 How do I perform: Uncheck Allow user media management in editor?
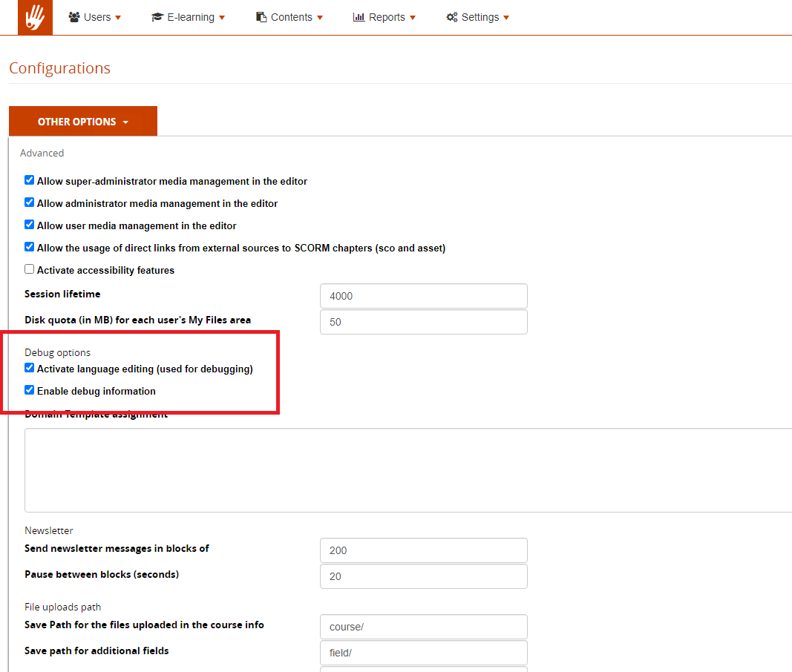30,225
